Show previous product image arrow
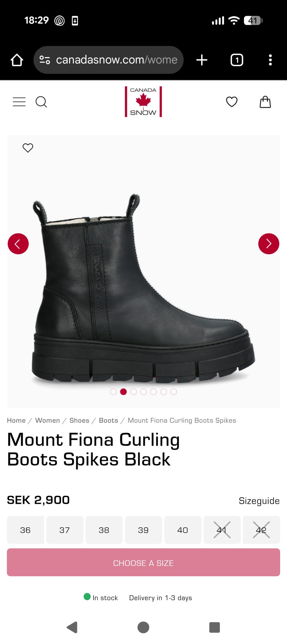This screenshot has height=644, width=287. pyautogui.click(x=18, y=244)
